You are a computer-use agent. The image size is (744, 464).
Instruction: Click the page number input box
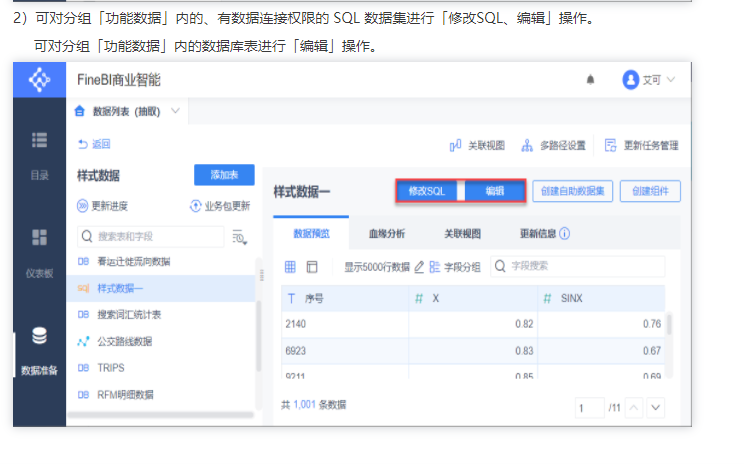point(590,408)
